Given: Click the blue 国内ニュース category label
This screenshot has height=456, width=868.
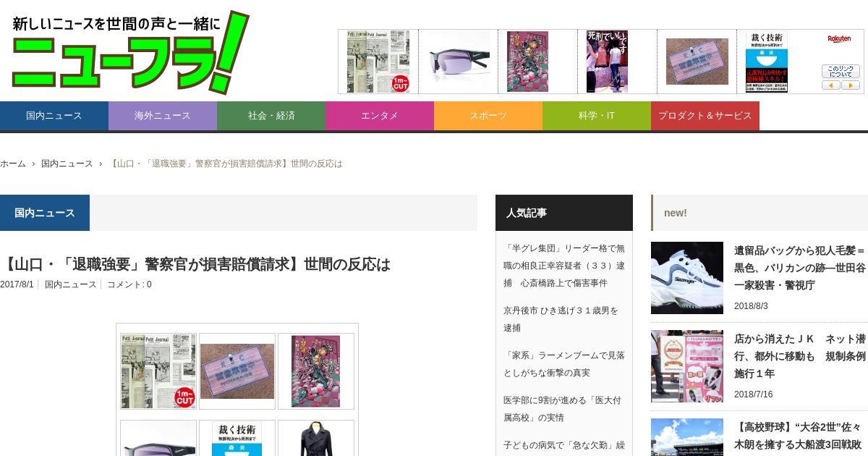Looking at the screenshot, I should tap(45, 213).
